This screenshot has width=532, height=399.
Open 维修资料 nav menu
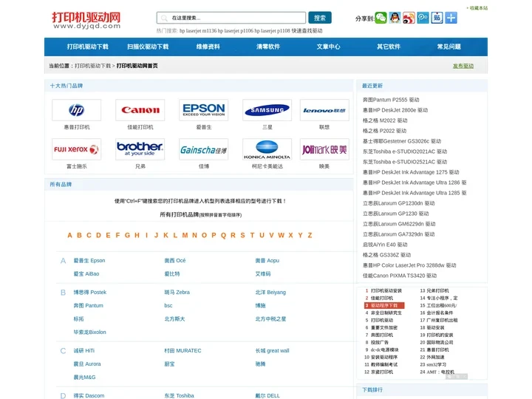[208, 47]
